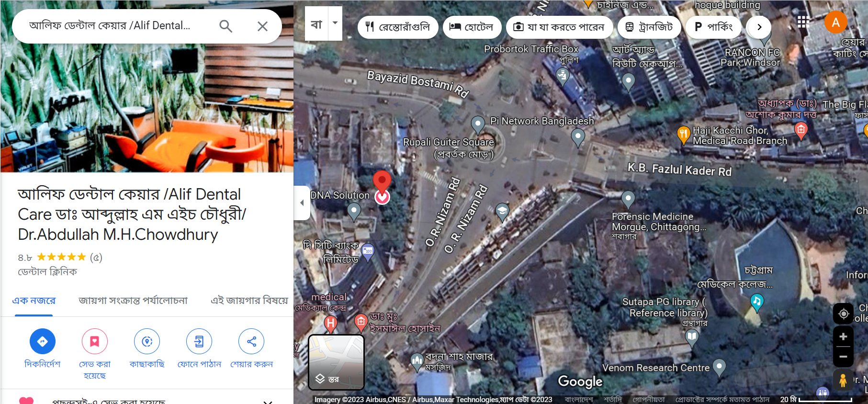Image resolution: width=868 pixels, height=404 pixels.
Task: Click the দিকনির্দেশ directions icon
Action: [43, 341]
